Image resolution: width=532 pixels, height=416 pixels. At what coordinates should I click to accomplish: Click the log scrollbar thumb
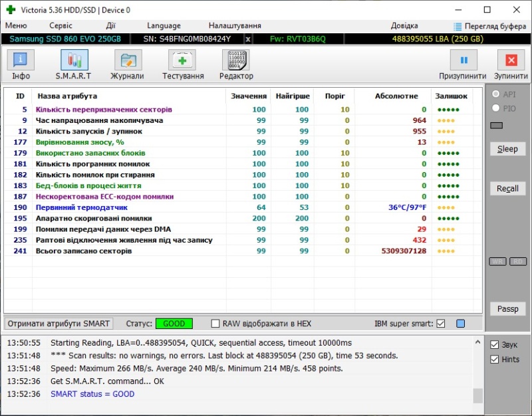(477, 395)
